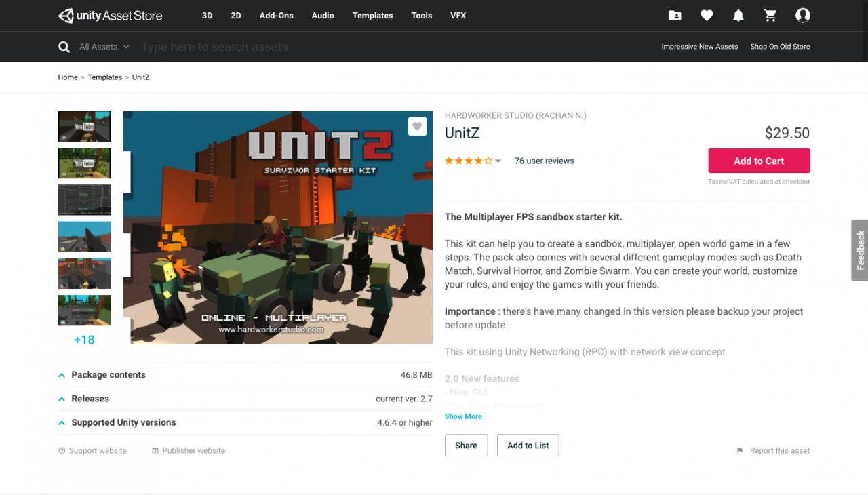Click the $29.50 price text
This screenshot has height=495, width=868.
[x=787, y=133]
